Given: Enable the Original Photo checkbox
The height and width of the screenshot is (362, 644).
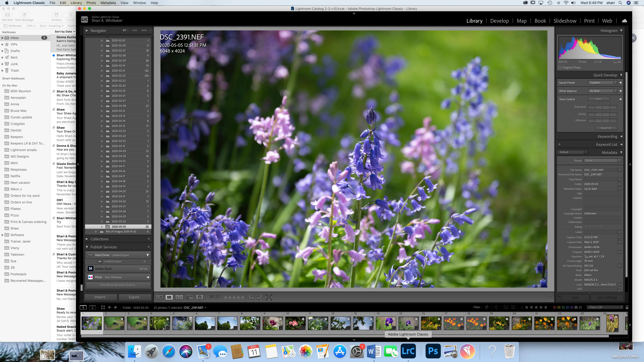Looking at the screenshot, I should pyautogui.click(x=560, y=67).
